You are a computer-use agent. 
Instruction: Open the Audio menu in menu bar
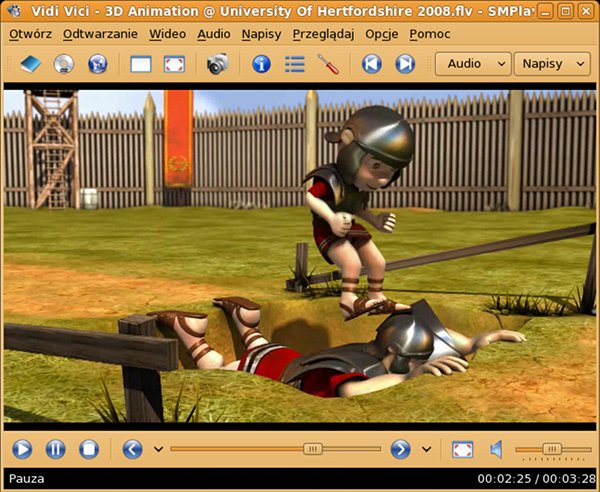(214, 34)
